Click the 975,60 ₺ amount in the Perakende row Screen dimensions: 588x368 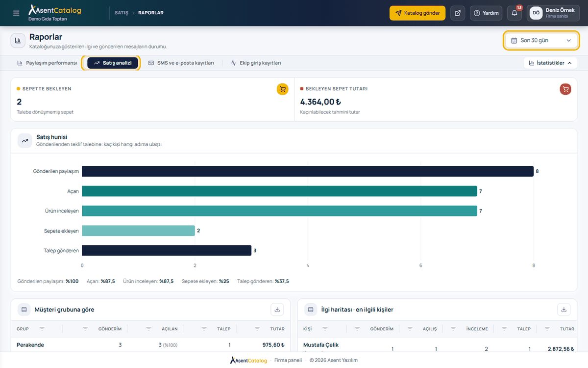273,345
